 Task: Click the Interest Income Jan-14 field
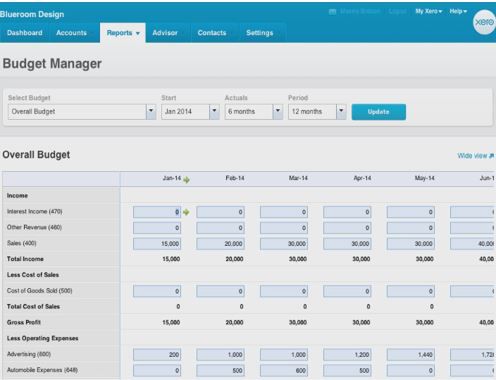pos(157,212)
